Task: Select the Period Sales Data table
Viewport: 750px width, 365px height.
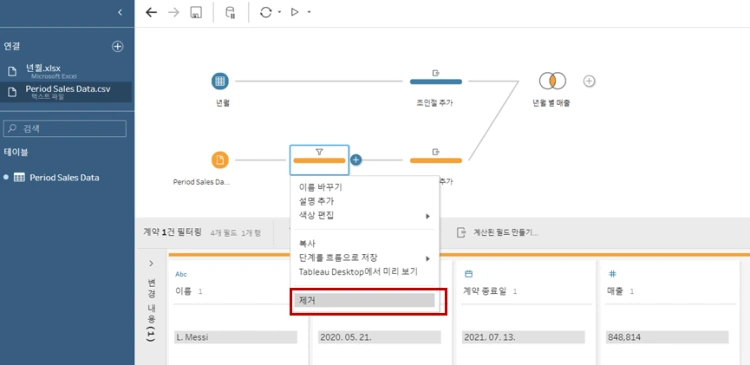Action: [x=64, y=177]
